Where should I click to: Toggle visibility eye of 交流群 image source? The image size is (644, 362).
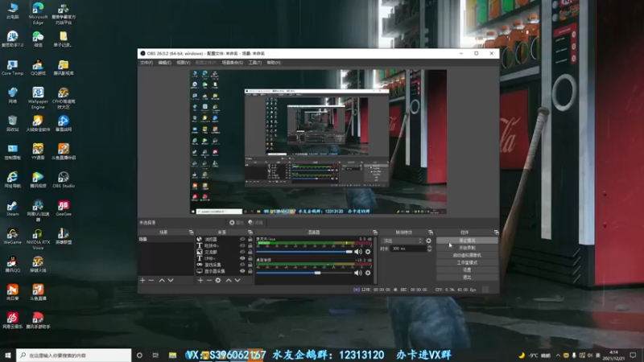[242, 252]
